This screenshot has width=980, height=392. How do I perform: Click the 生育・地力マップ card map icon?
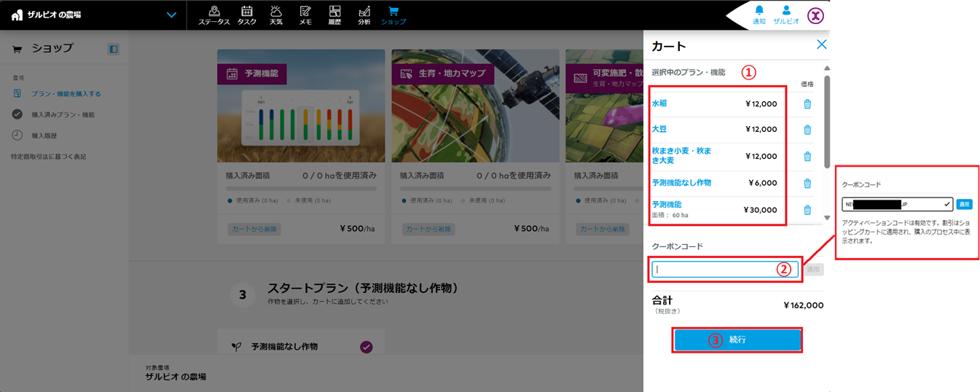[x=407, y=74]
